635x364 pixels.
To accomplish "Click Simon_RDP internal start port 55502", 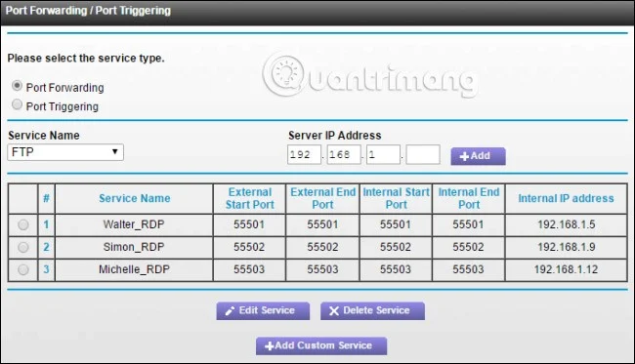I will click(396, 247).
